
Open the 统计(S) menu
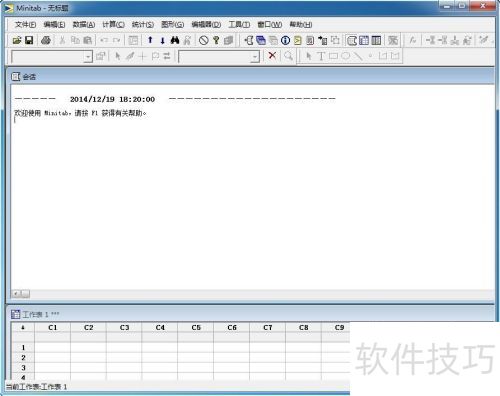tap(143, 24)
